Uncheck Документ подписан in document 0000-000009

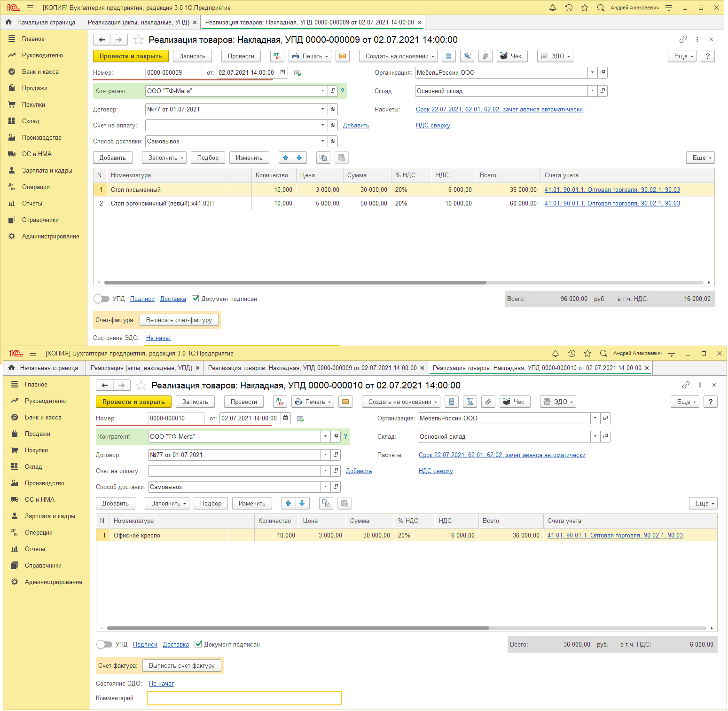(196, 299)
